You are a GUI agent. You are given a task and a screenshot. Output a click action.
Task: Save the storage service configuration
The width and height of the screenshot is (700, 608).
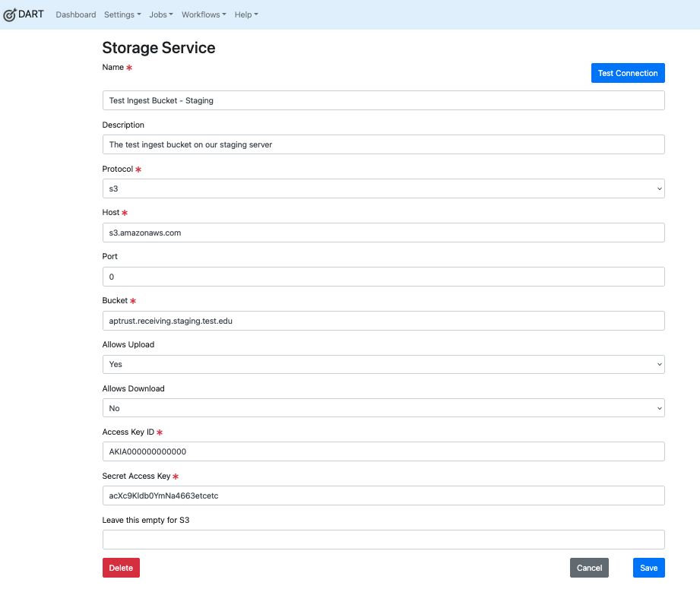(x=648, y=568)
